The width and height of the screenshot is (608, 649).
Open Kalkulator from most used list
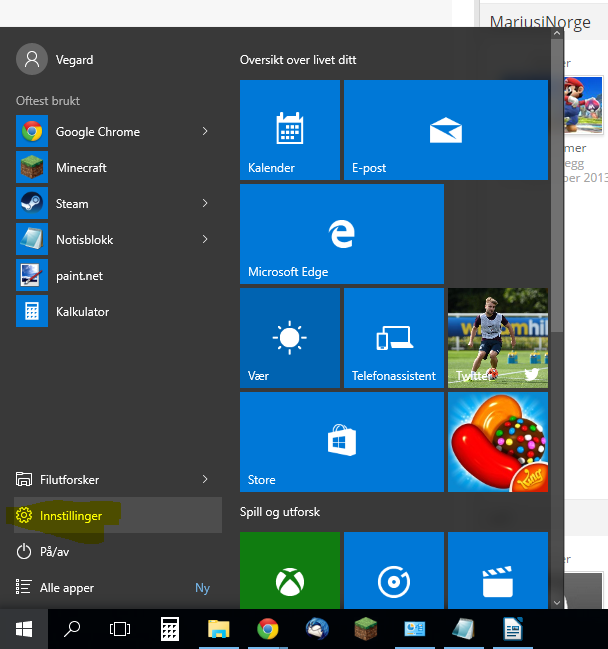119,312
